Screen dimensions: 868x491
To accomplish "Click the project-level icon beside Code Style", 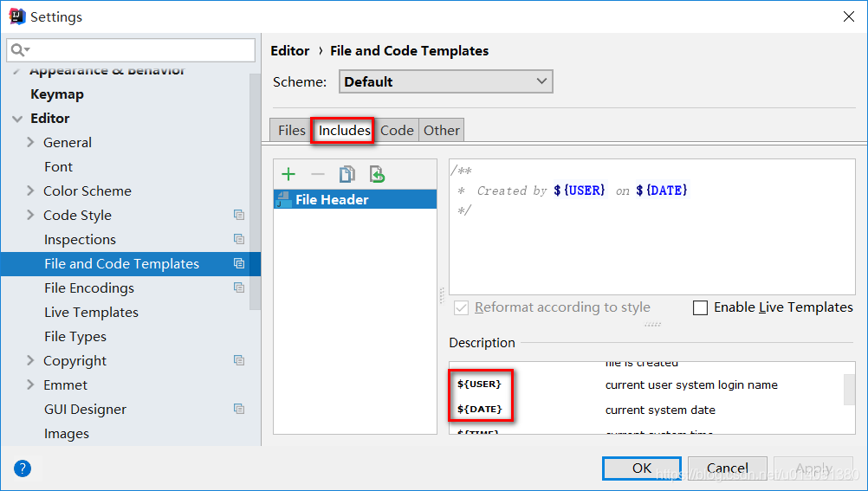I will pos(239,215).
